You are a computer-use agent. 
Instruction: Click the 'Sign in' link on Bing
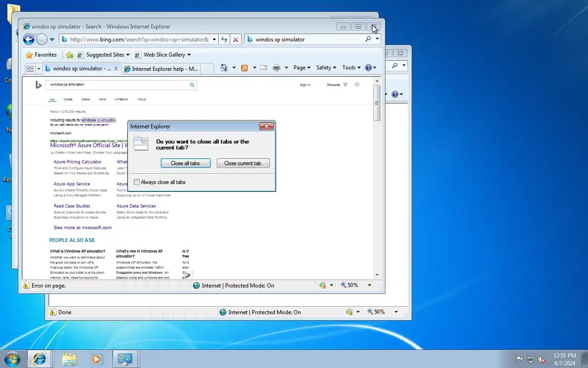[305, 85]
